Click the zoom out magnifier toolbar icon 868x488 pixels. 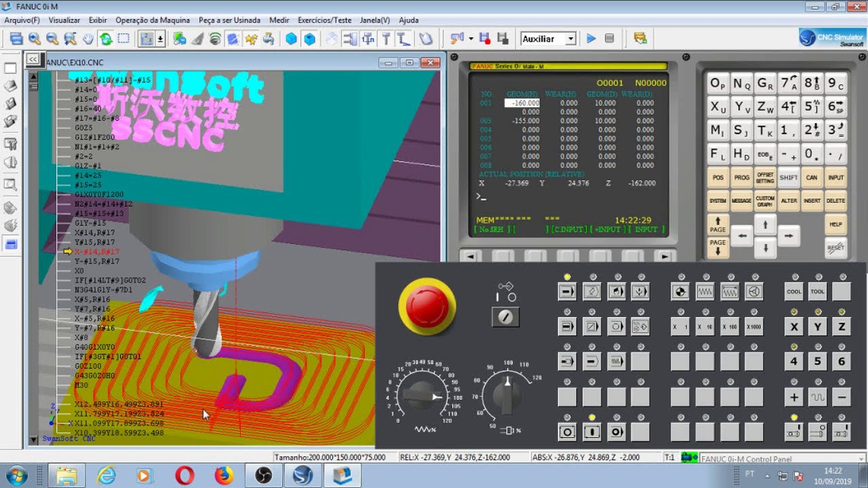point(52,39)
